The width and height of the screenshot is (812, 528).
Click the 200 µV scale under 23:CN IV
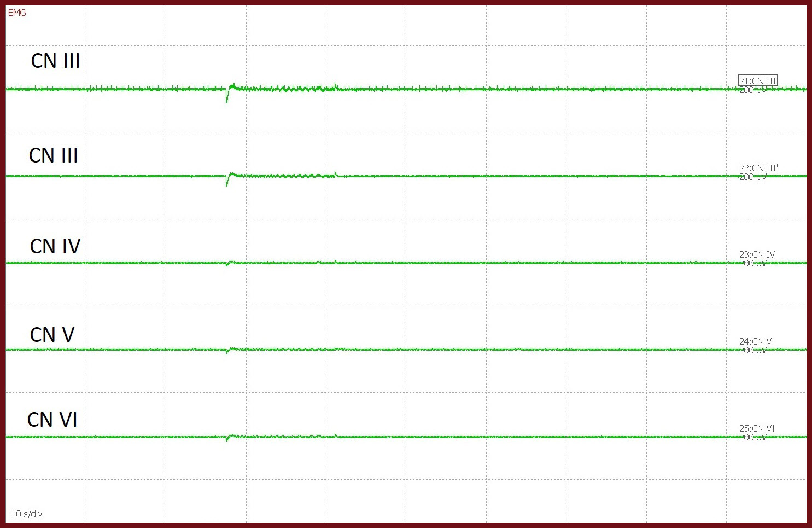pos(752,264)
